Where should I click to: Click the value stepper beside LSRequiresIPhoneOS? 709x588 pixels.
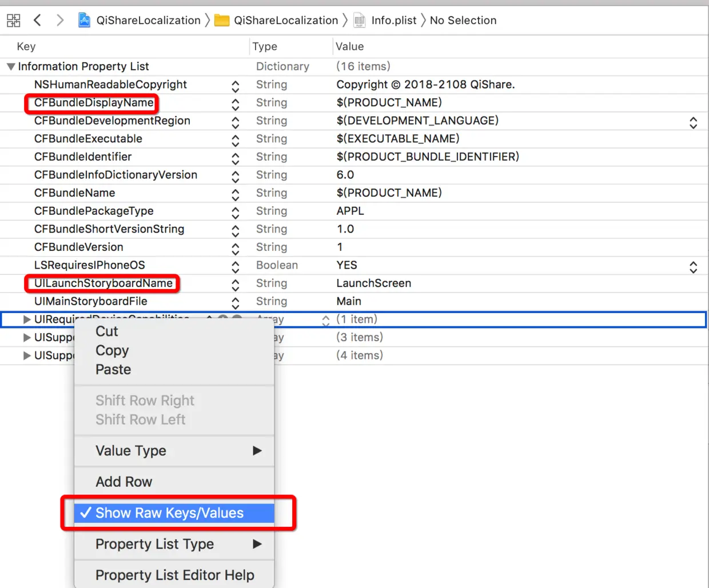(694, 266)
